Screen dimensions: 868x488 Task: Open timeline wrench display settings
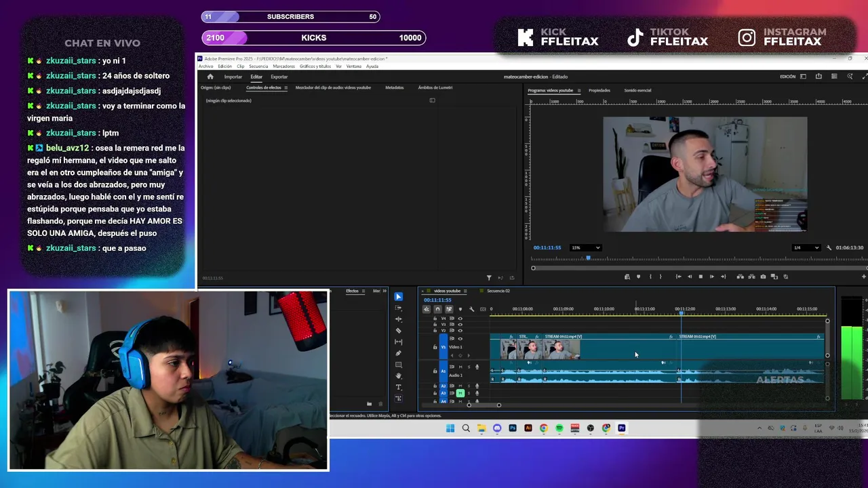click(472, 309)
